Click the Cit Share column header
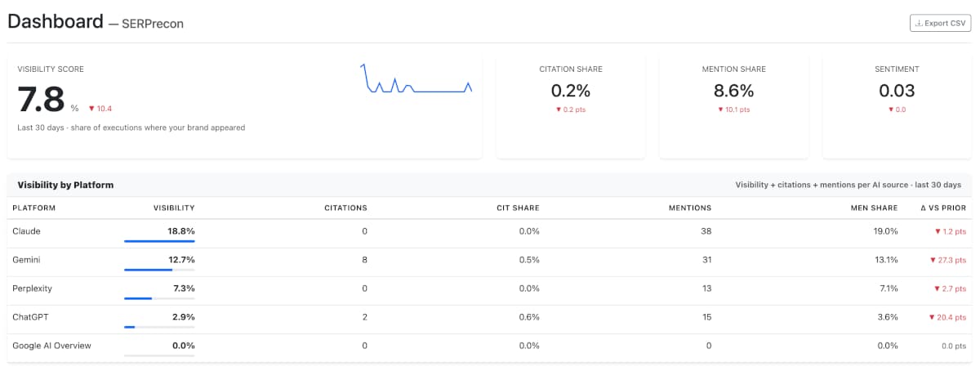Image resolution: width=980 pixels, height=367 pixels. pos(518,208)
